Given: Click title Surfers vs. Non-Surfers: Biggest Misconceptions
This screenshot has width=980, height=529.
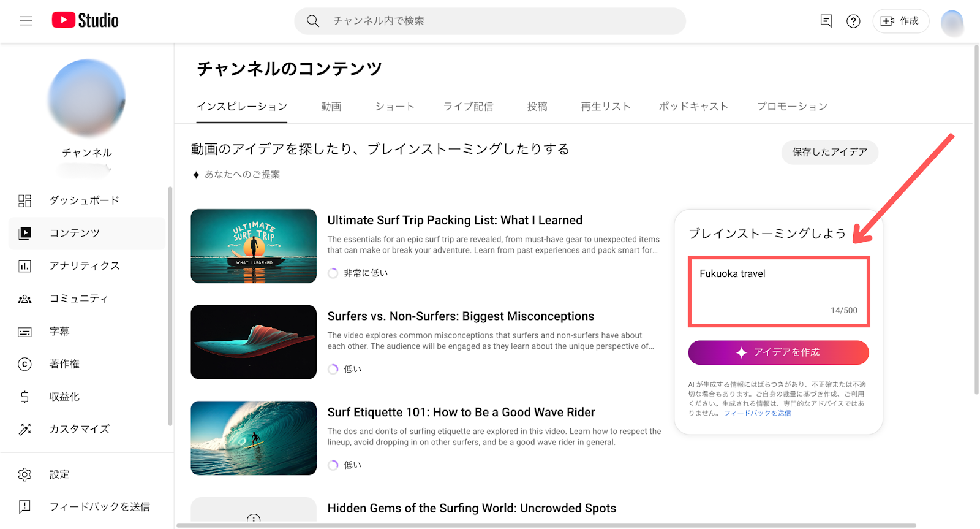Looking at the screenshot, I should coord(461,316).
